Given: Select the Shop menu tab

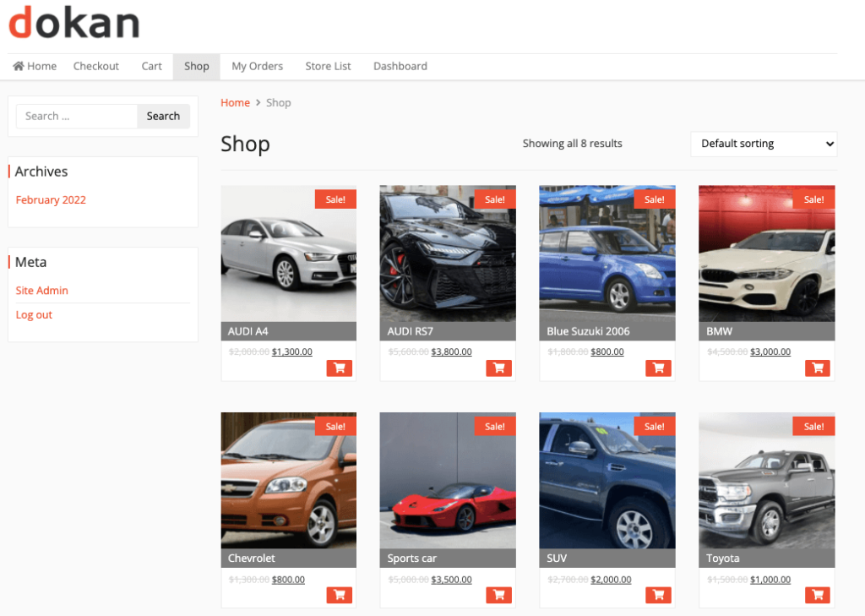Looking at the screenshot, I should (x=196, y=67).
